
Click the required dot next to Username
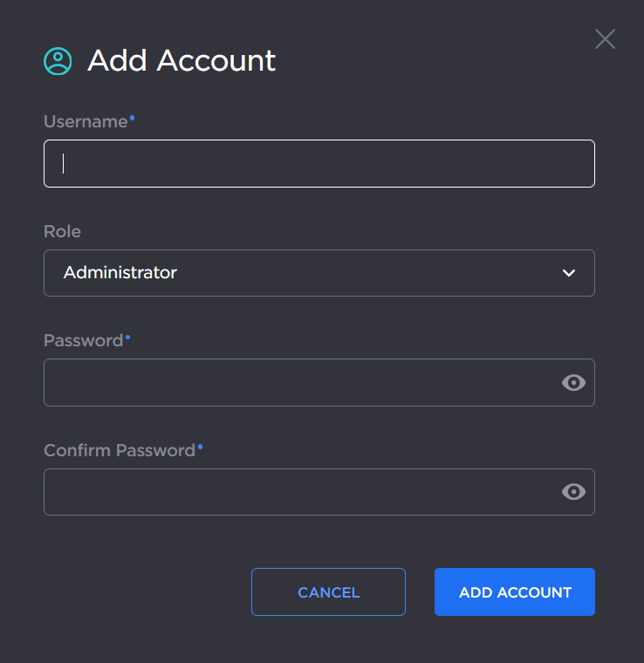[132, 117]
